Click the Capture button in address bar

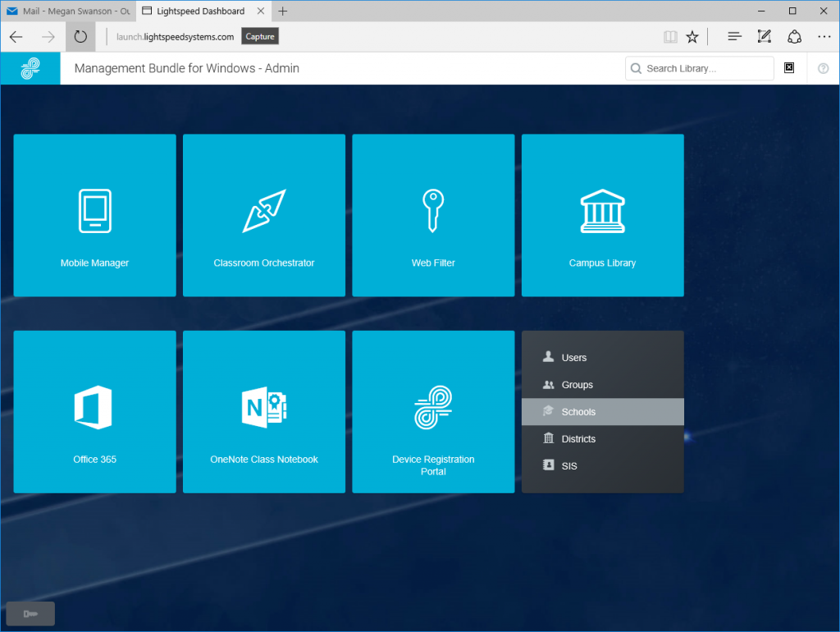(x=260, y=36)
